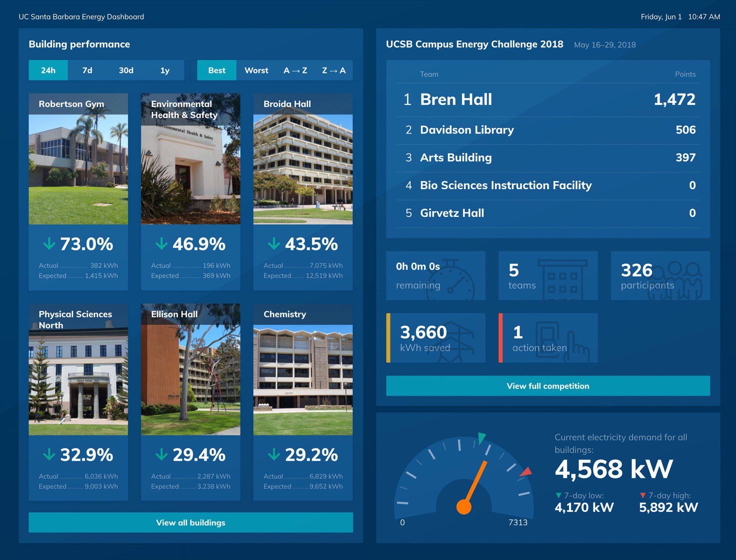Click the green down arrow beside 73.0%
This screenshot has width=736, height=560.
point(49,243)
